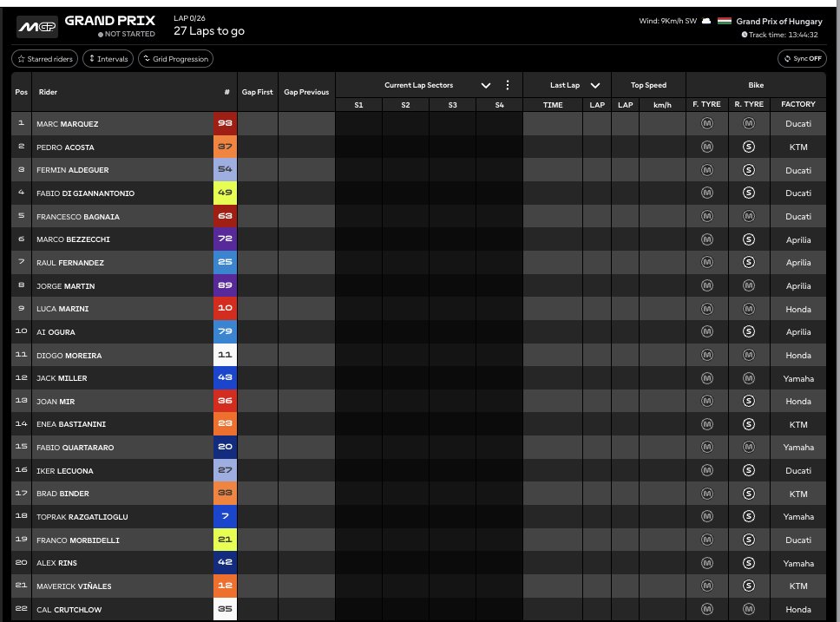Click KTM factory cell for Brad Binder

click(x=798, y=494)
